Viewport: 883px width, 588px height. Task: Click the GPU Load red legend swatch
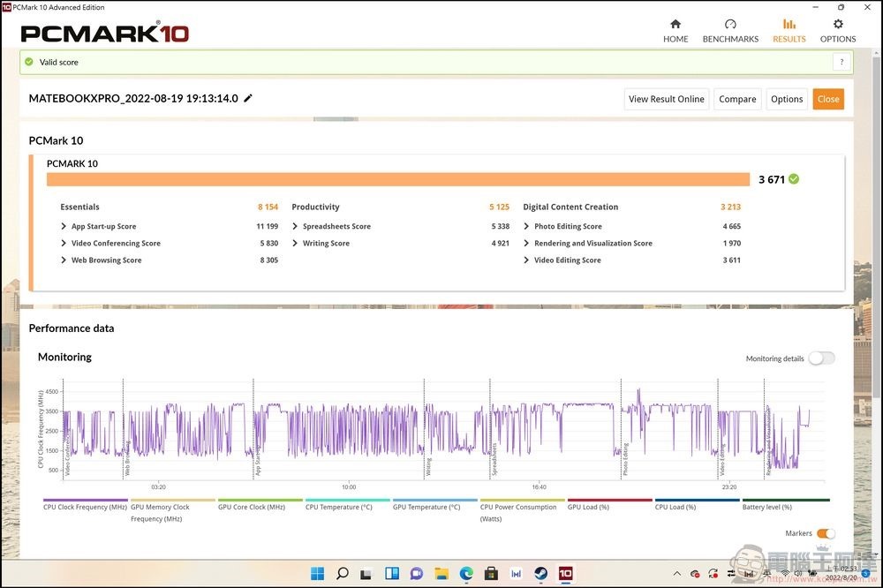coord(608,500)
